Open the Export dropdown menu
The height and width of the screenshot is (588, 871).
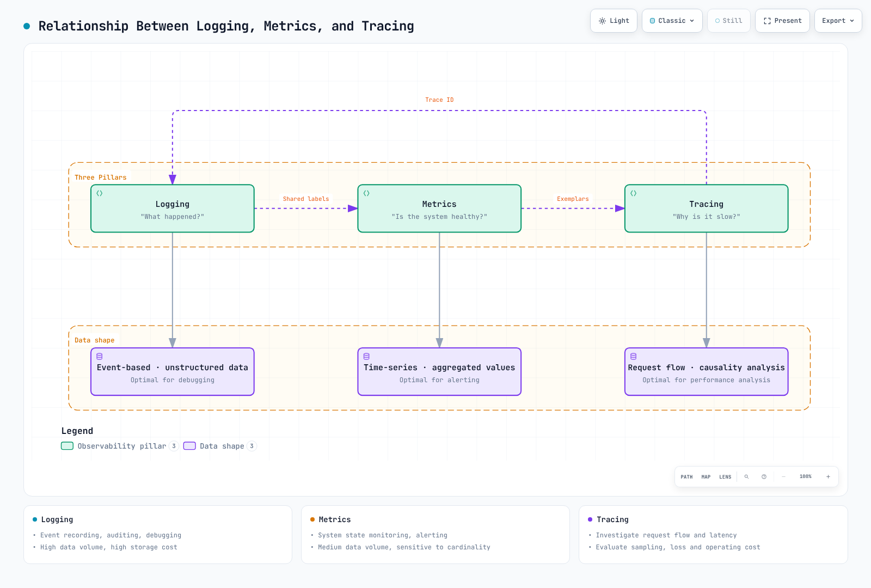(x=838, y=21)
